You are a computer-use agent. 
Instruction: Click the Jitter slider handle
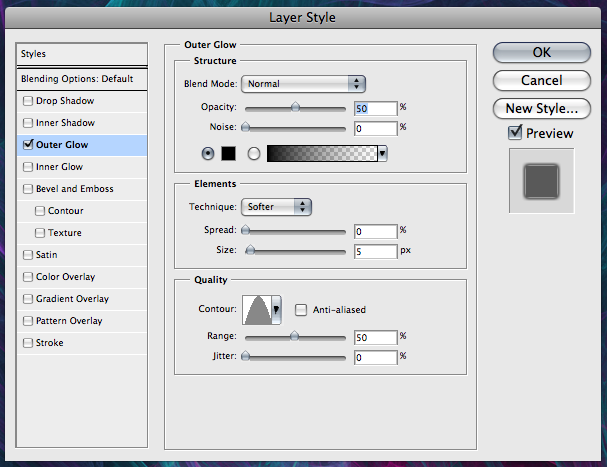245,356
